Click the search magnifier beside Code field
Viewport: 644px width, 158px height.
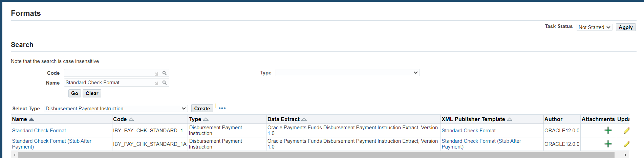click(x=164, y=73)
